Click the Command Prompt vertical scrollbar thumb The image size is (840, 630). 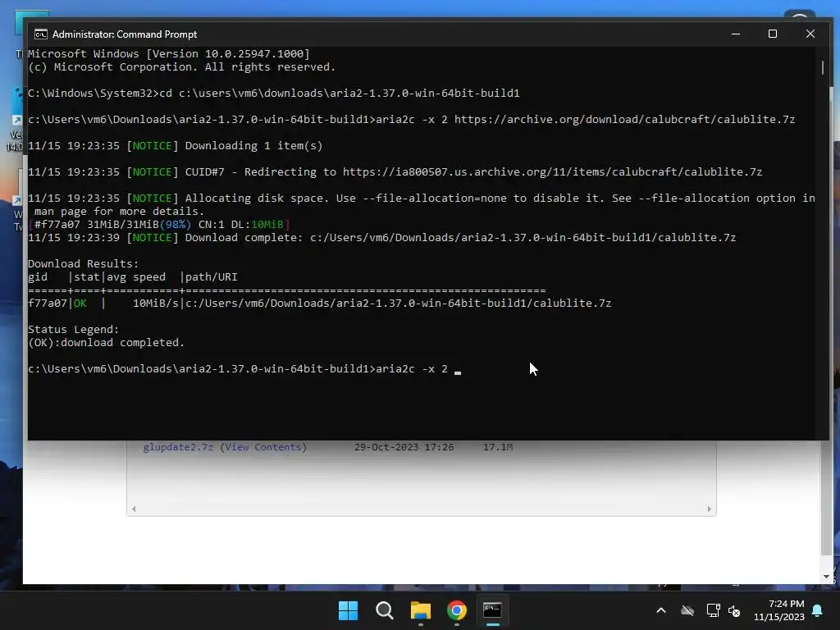pyautogui.click(x=823, y=67)
